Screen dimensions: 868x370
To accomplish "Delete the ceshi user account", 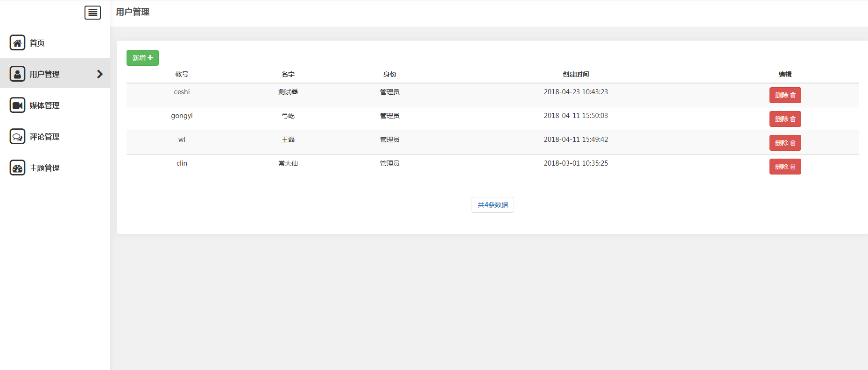I will [x=785, y=95].
